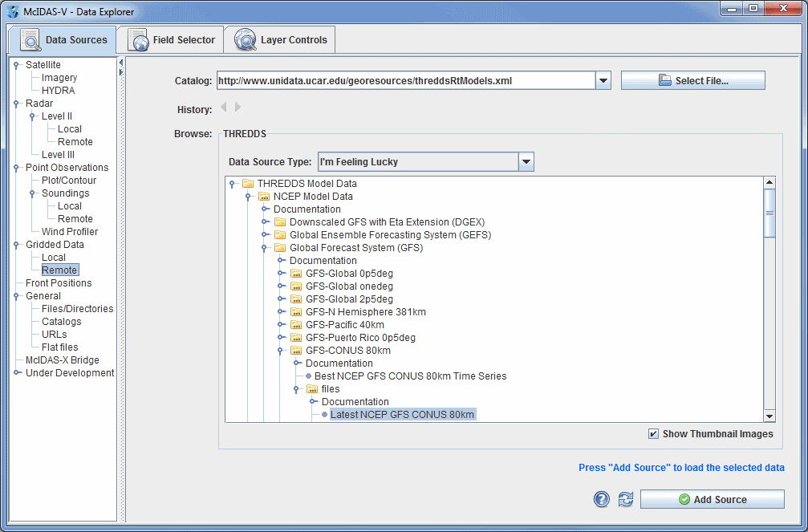Click the history back arrow
This screenshot has width=808, height=532.
tap(224, 108)
